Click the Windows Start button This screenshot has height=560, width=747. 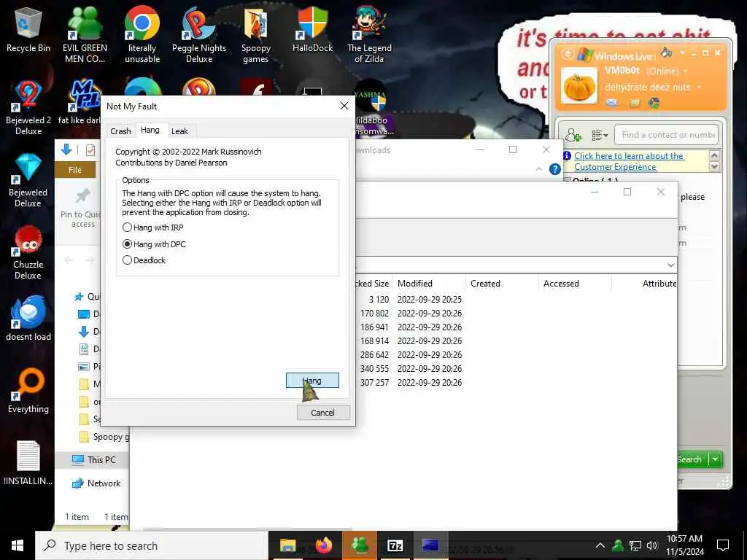[x=18, y=545]
